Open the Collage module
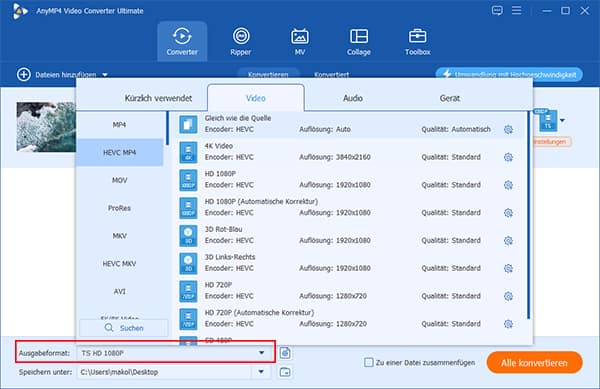The image size is (600, 389). click(x=359, y=41)
